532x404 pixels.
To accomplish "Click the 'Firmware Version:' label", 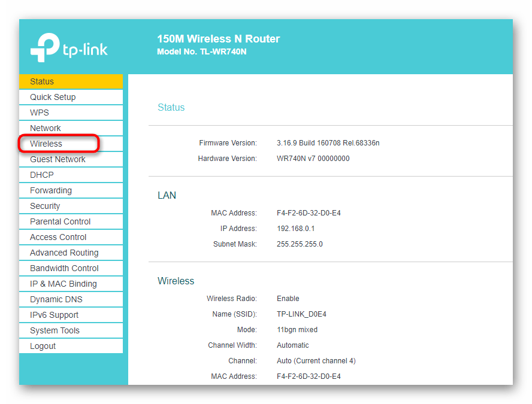I will (x=228, y=143).
